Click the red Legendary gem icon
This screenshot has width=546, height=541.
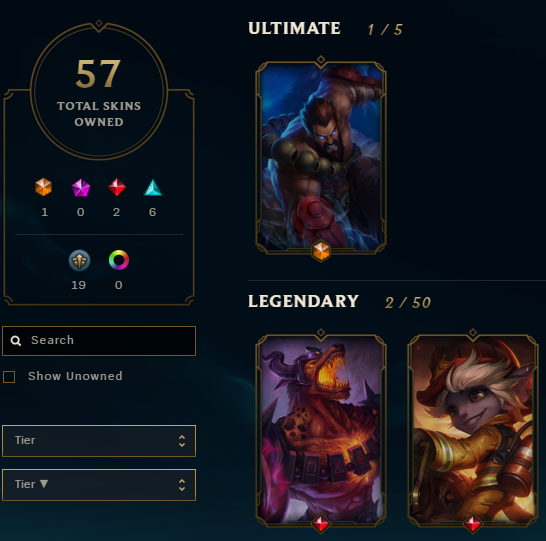117,187
